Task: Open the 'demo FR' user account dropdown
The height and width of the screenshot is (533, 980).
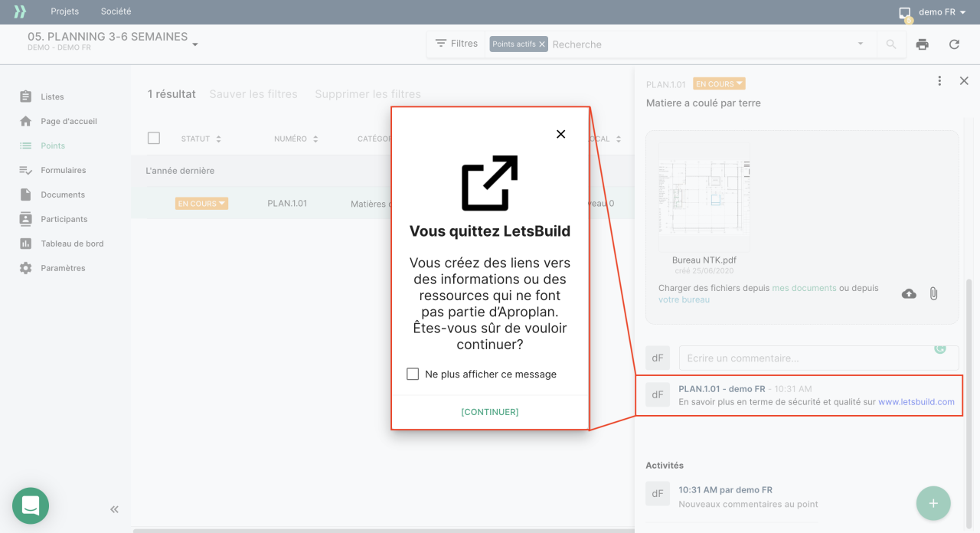Action: coord(942,12)
